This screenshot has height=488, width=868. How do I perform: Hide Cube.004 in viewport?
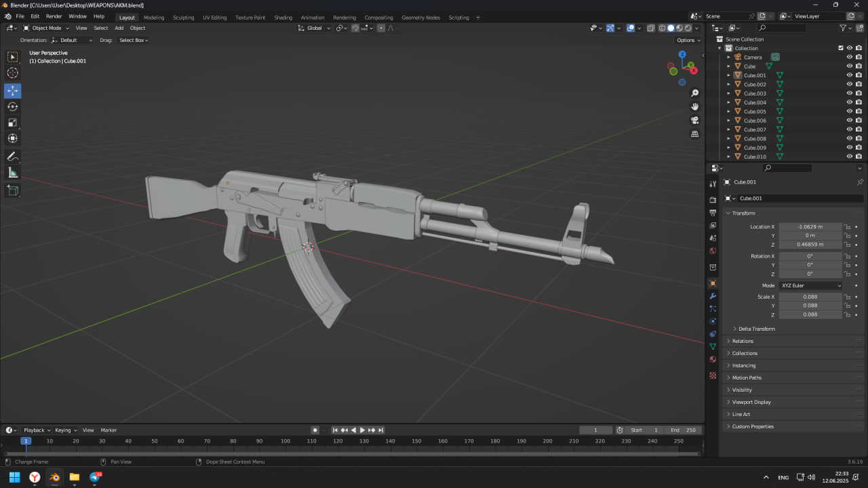(849, 102)
